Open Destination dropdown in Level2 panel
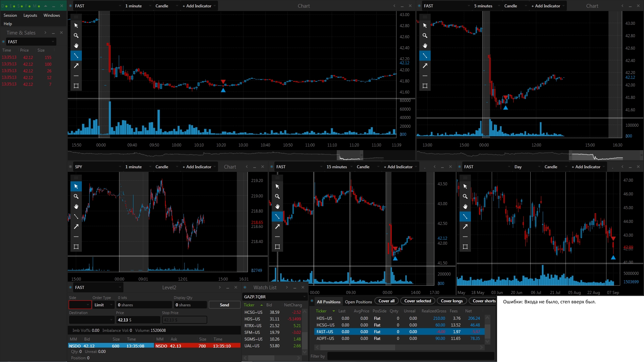The image size is (644, 362). (92, 320)
